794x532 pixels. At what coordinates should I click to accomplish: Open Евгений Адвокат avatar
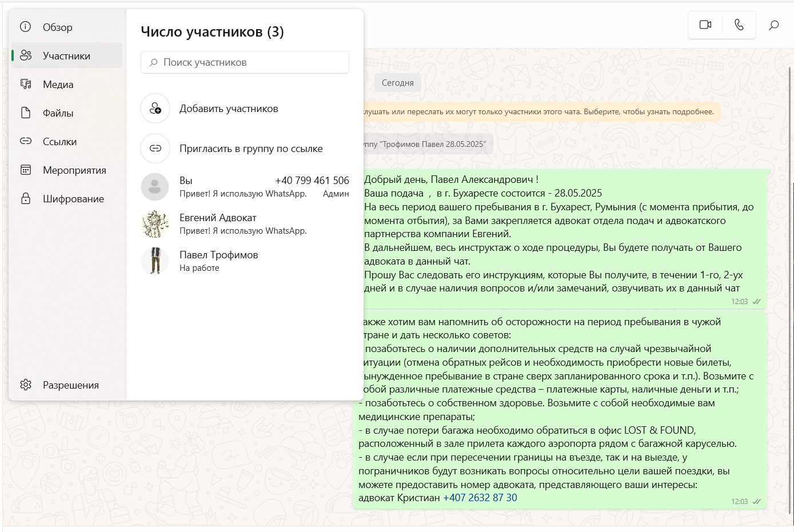tap(155, 224)
